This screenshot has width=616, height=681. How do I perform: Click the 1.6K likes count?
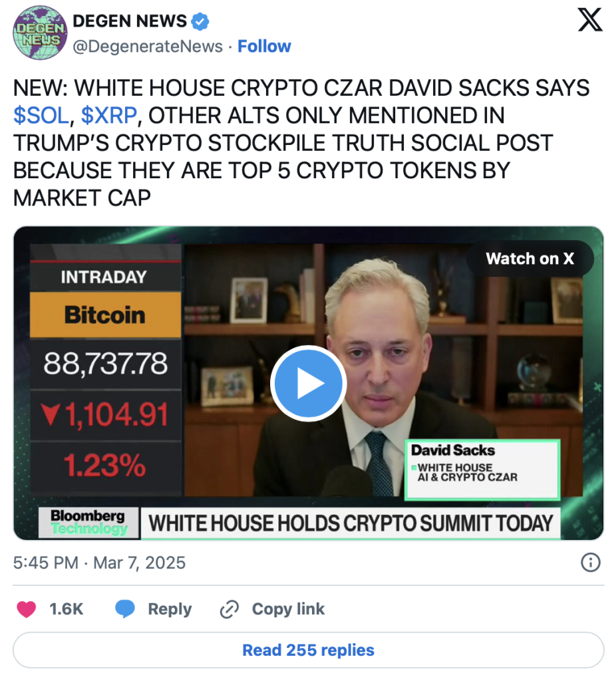(x=66, y=609)
